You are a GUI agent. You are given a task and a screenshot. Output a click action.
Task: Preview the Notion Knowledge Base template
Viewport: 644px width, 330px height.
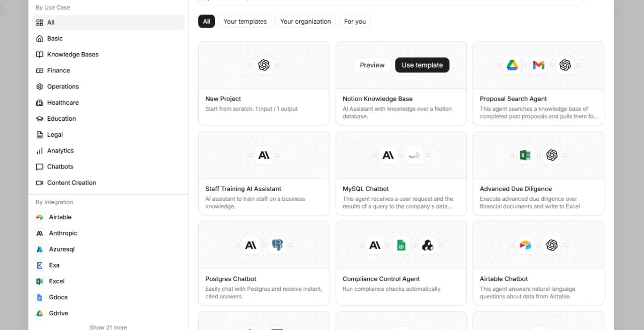pos(372,65)
